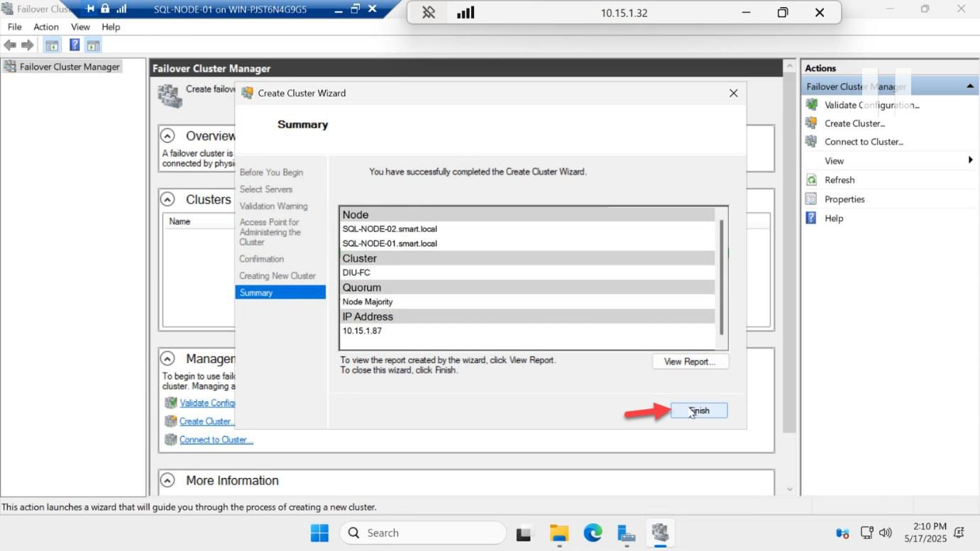
Task: Click Show/Hide Console Tree toolbar icon
Action: tap(52, 45)
